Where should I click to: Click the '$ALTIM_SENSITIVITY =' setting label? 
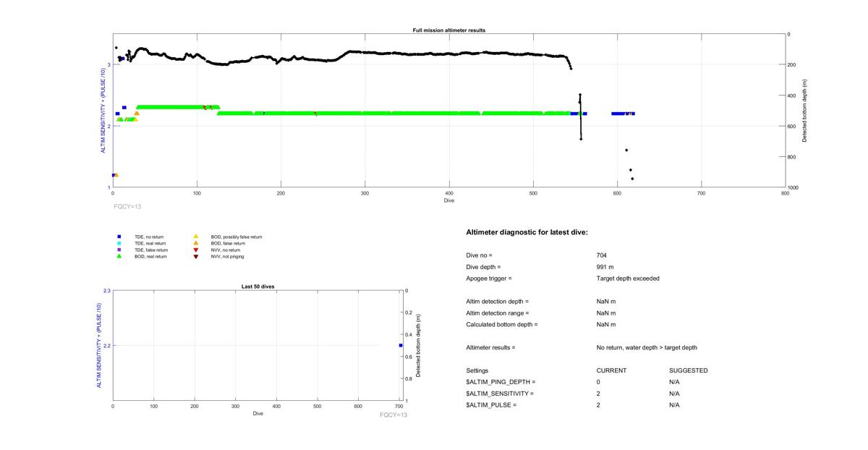pyautogui.click(x=500, y=394)
